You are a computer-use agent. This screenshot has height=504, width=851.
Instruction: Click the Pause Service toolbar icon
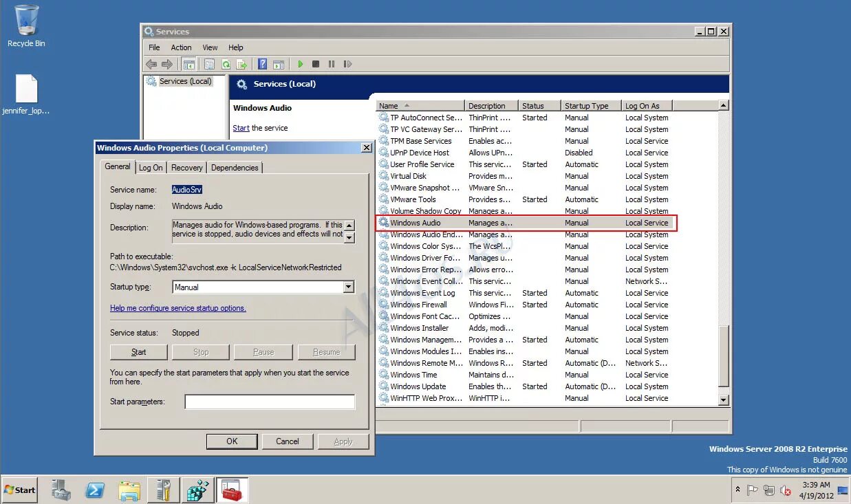[x=332, y=64]
